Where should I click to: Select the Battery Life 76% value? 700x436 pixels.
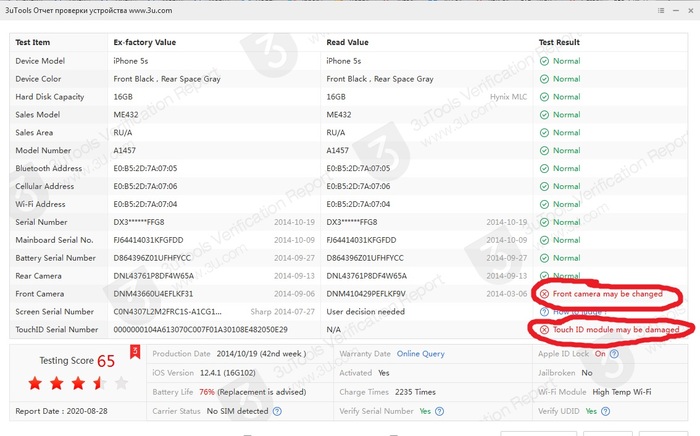207,392
